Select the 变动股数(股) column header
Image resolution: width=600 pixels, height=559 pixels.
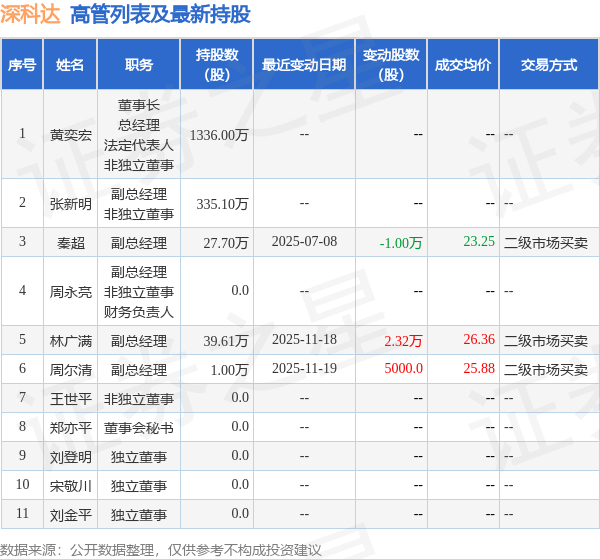(x=391, y=65)
